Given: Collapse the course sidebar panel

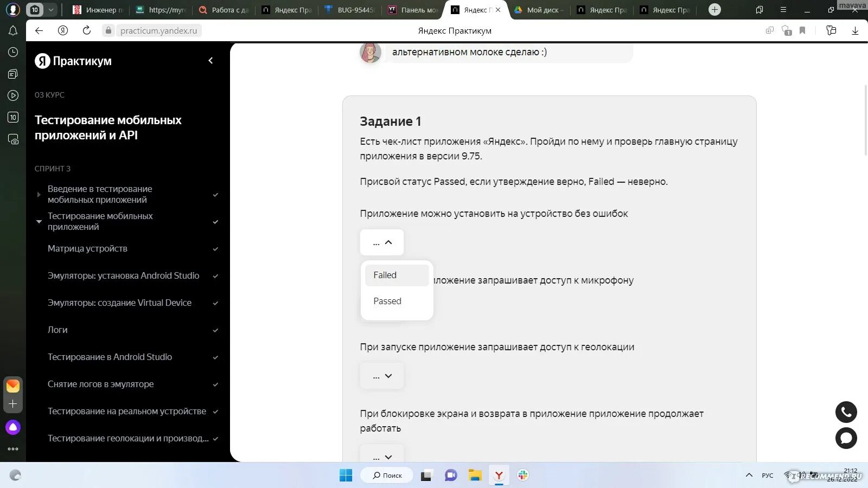Looking at the screenshot, I should [x=211, y=61].
